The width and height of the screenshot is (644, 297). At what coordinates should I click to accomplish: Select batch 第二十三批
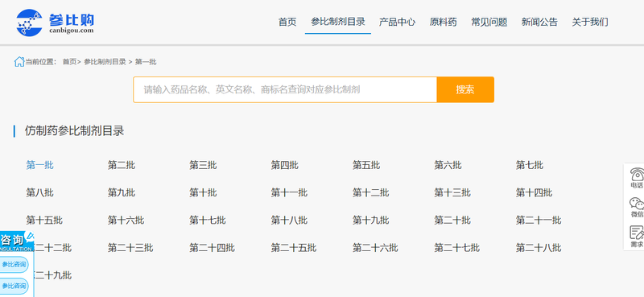tap(130, 248)
